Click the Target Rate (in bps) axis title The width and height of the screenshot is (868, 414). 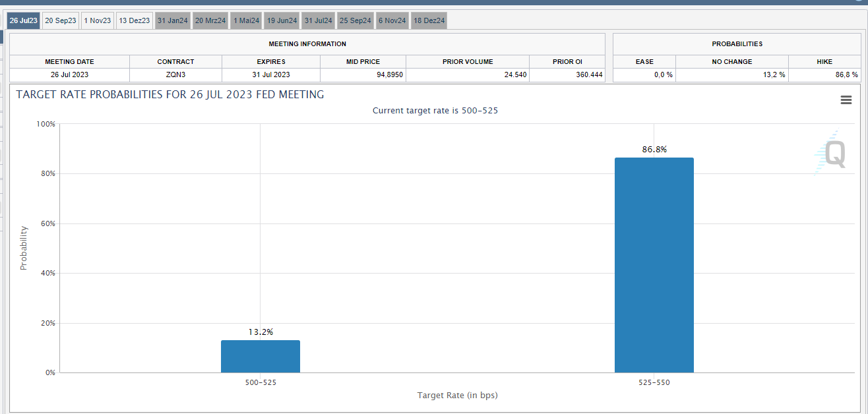click(x=457, y=395)
